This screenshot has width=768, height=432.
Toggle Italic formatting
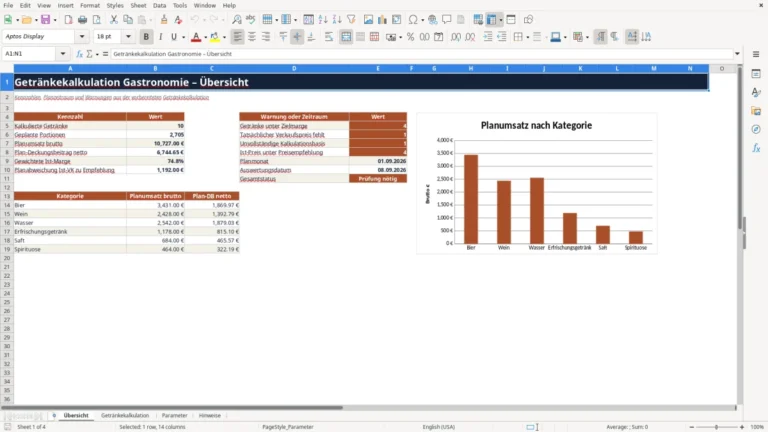[x=160, y=37]
